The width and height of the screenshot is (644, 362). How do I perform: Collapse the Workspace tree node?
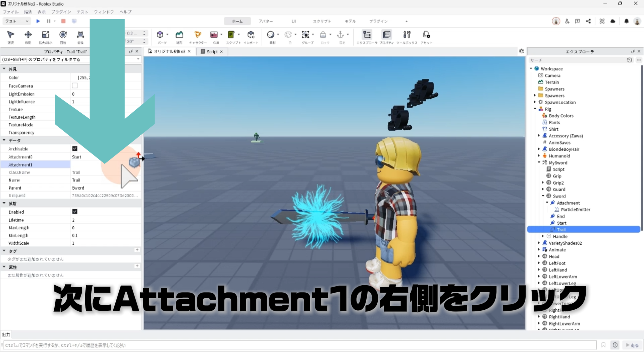point(531,69)
